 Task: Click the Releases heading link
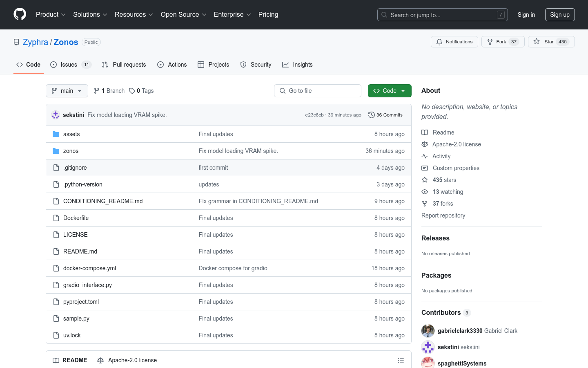(435, 238)
